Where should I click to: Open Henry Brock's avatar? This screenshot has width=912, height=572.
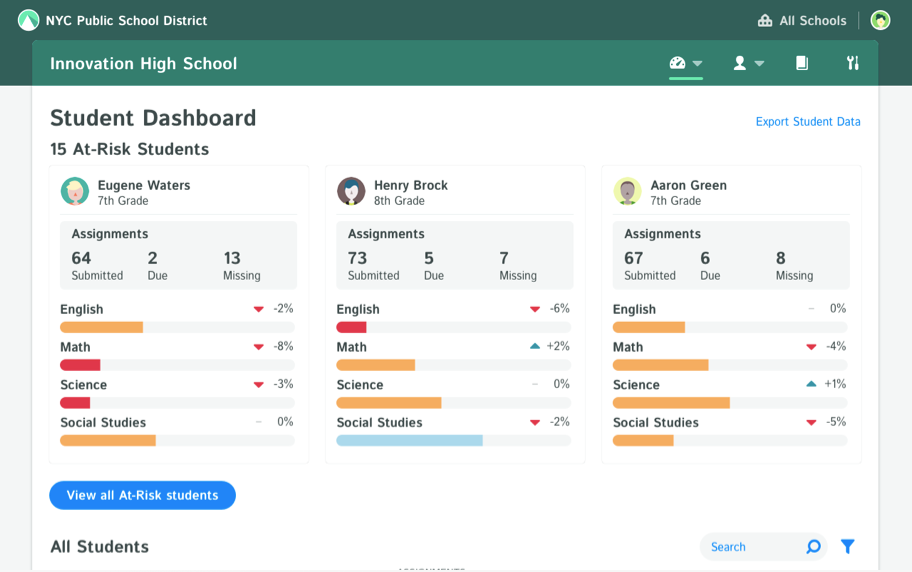coord(351,191)
